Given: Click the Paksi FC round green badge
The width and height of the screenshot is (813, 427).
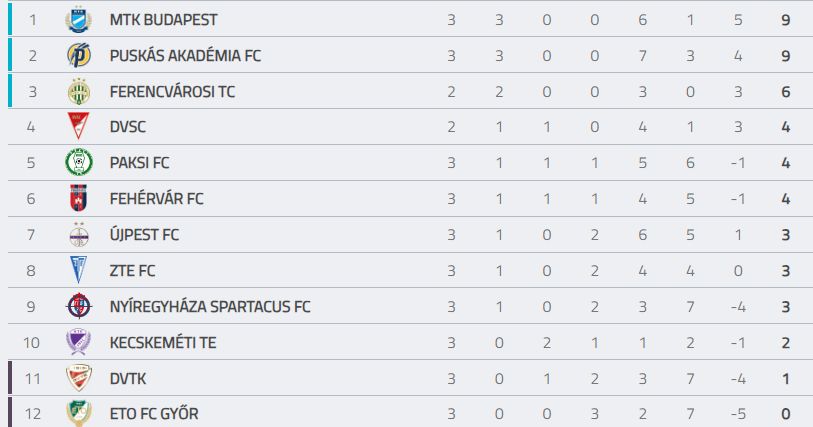Looking at the screenshot, I should [79, 162].
